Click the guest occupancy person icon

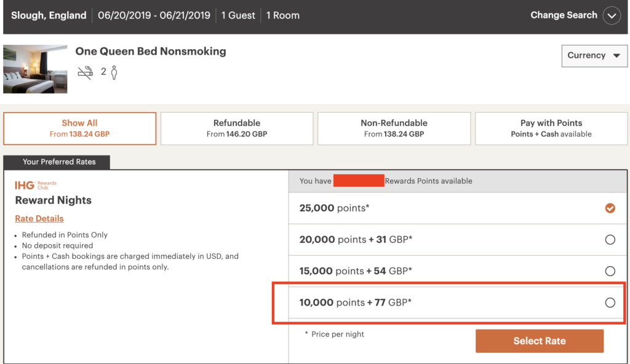[x=114, y=73]
